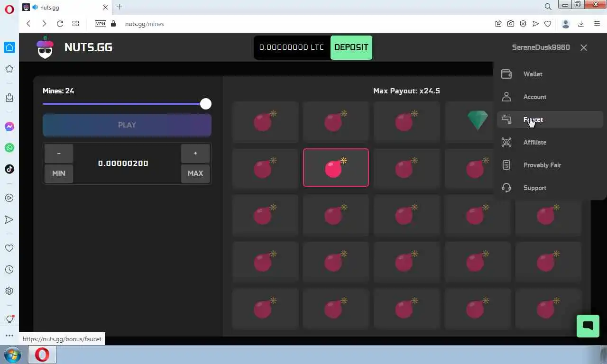The image size is (607, 364).
Task: Click the bet amount field 0.00000200
Action: (123, 163)
